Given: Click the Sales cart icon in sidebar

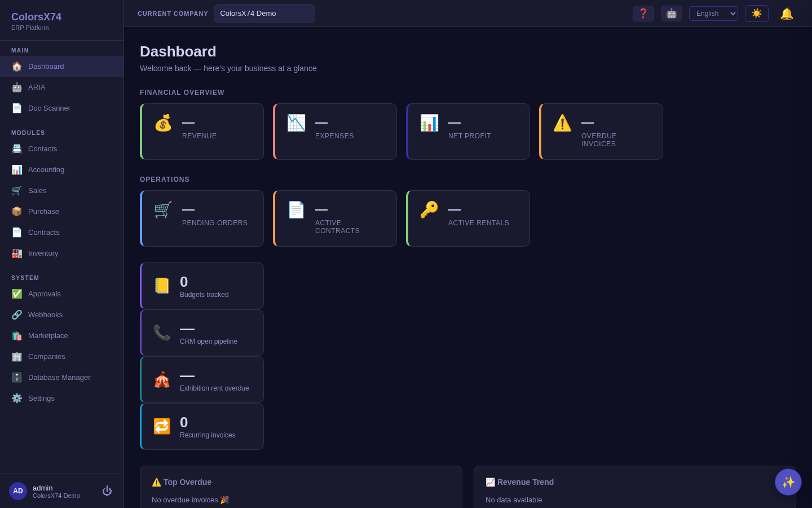Looking at the screenshot, I should (x=17, y=191).
